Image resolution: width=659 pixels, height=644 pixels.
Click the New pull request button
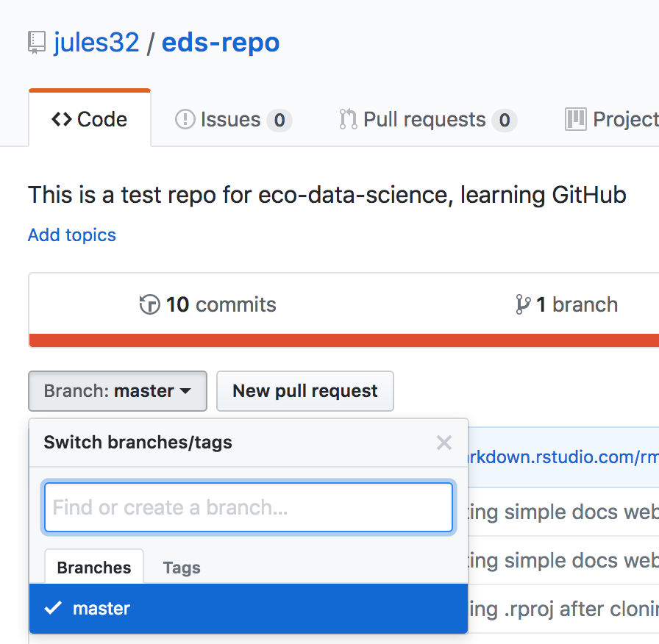[x=305, y=391]
